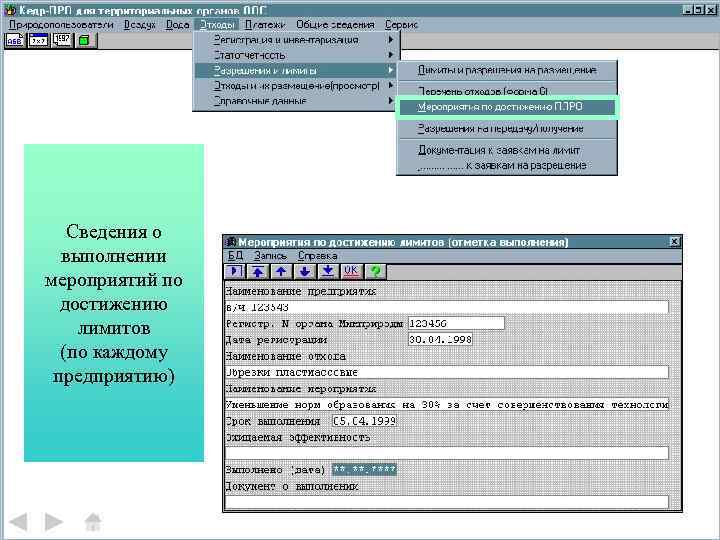Click the 7x7 calculator toolbar icon
Screen dimensions: 720x540
tap(38, 40)
